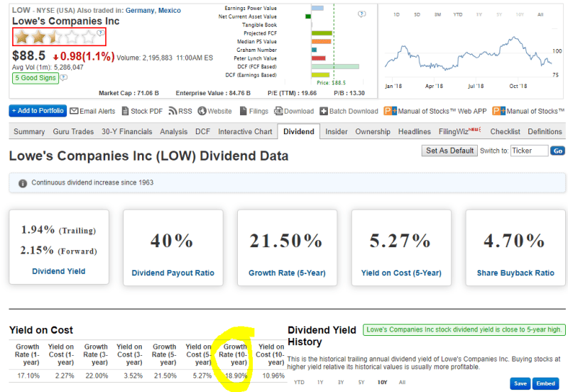
Task: Click the 17.10% 1-year growth rate value
Action: coord(28,376)
